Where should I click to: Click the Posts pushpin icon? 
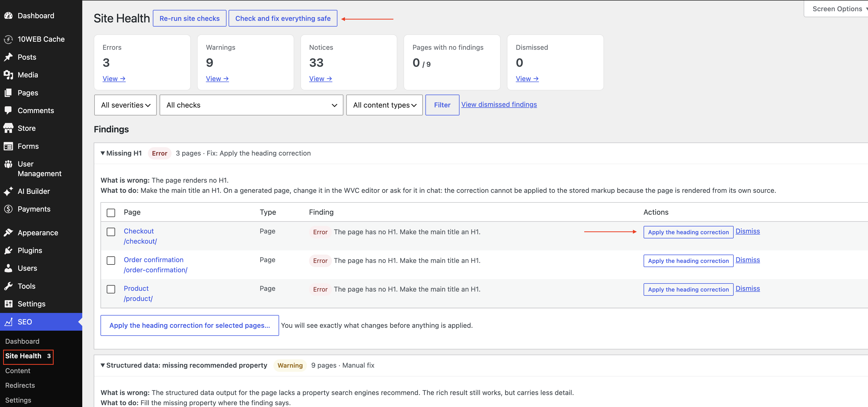pos(8,57)
